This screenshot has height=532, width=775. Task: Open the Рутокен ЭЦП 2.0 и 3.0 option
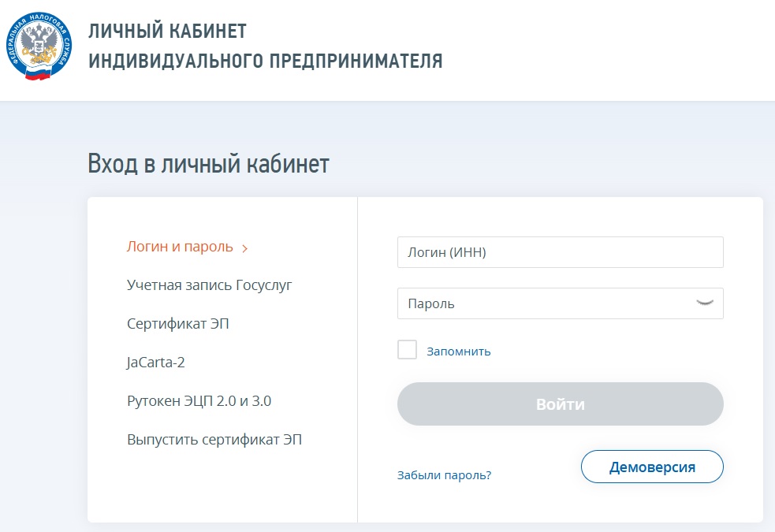point(199,401)
